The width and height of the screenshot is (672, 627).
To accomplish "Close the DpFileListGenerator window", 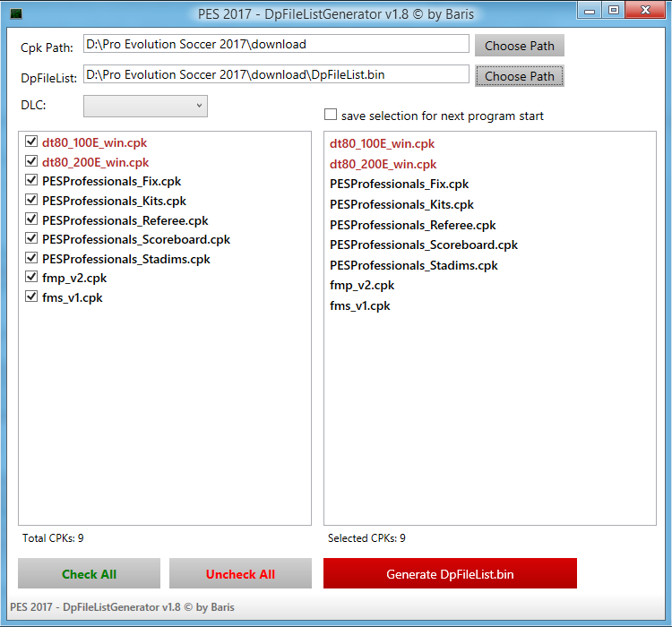I will point(645,10).
